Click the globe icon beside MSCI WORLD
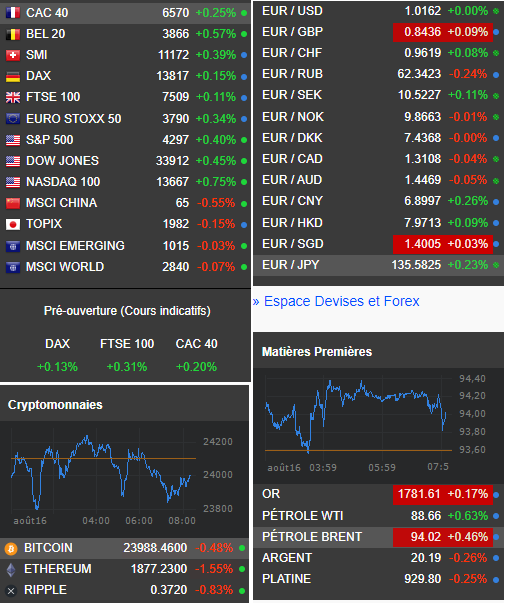The width and height of the screenshot is (506, 603). click(13, 267)
